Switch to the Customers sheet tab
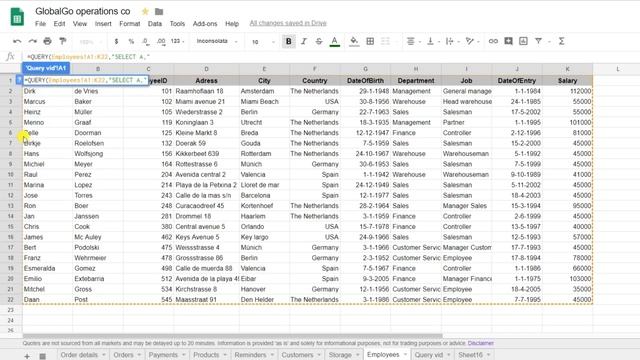 click(x=301, y=355)
